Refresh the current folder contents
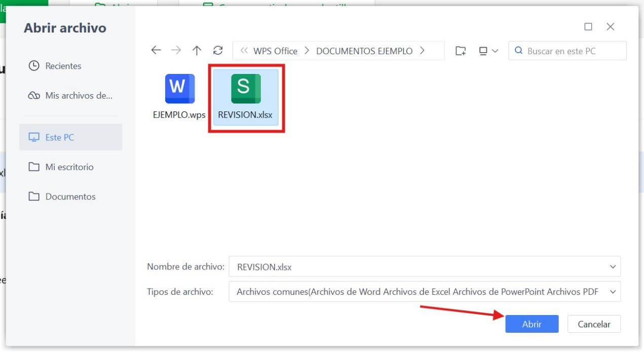Viewport: 644px width, 352px height. tap(218, 50)
